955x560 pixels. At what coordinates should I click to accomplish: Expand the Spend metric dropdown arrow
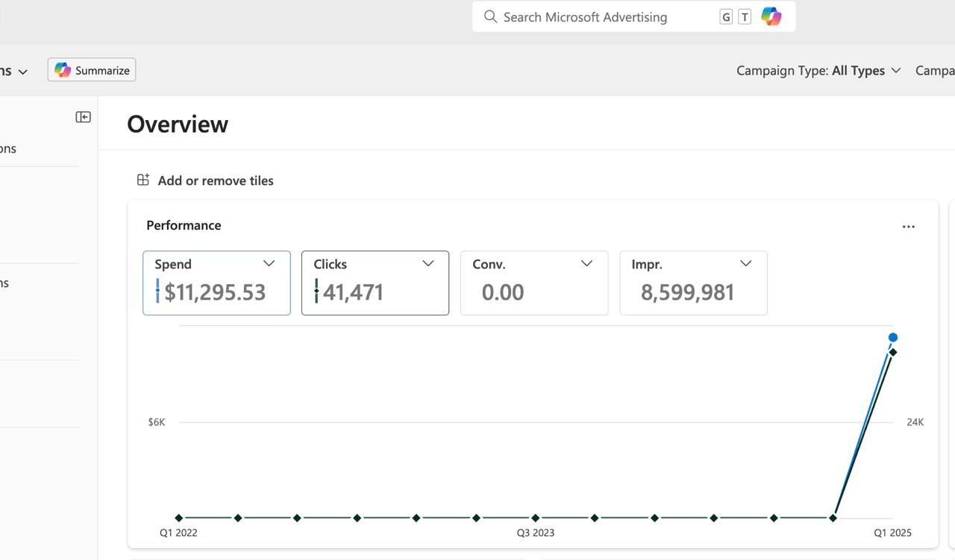coord(269,263)
